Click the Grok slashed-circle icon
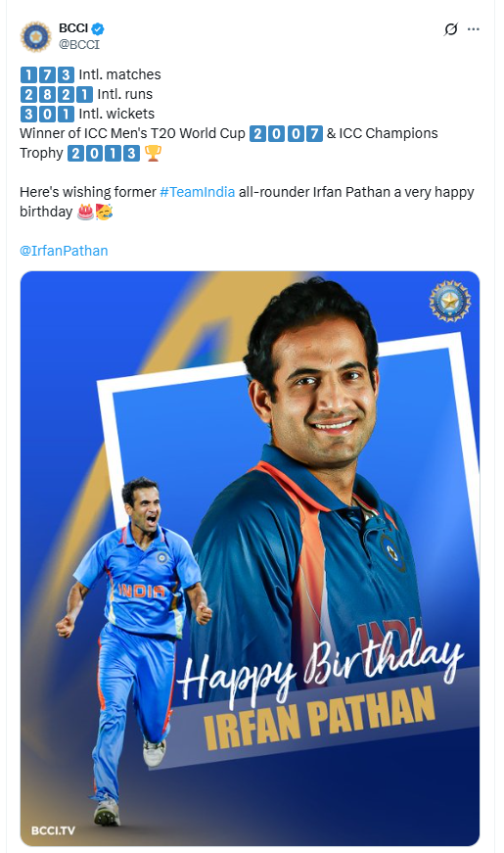The height and width of the screenshot is (853, 504). 451,28
